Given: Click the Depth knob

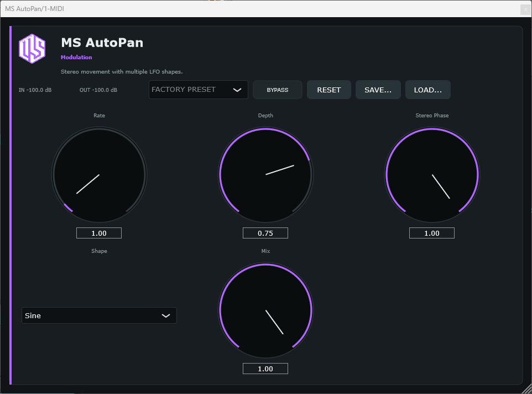Looking at the screenshot, I should (265, 175).
